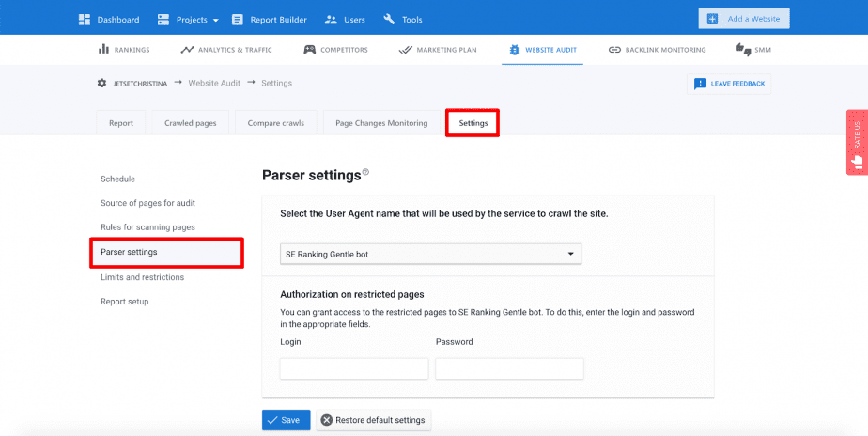Click the Login input field
This screenshot has height=436, width=868.
tap(354, 368)
